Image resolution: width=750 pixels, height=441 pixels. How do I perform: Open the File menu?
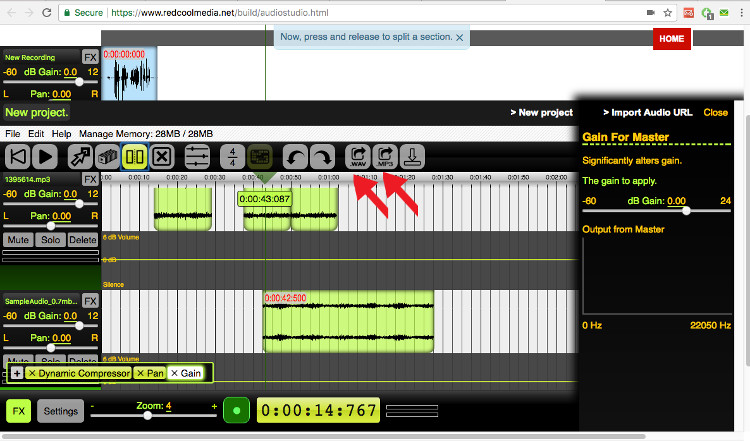[x=13, y=133]
